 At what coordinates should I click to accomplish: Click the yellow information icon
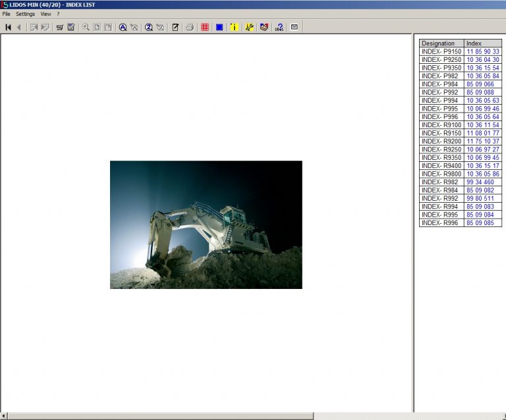click(x=234, y=27)
